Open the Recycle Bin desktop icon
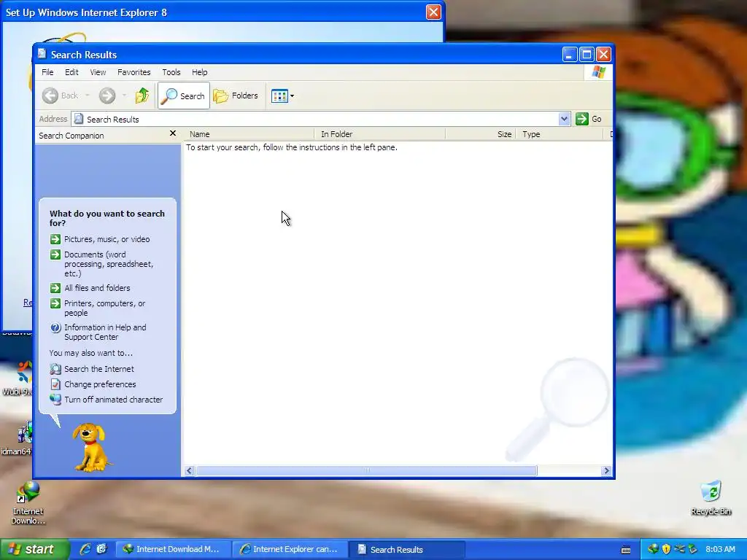Viewport: 747px width, 560px height. click(x=711, y=498)
